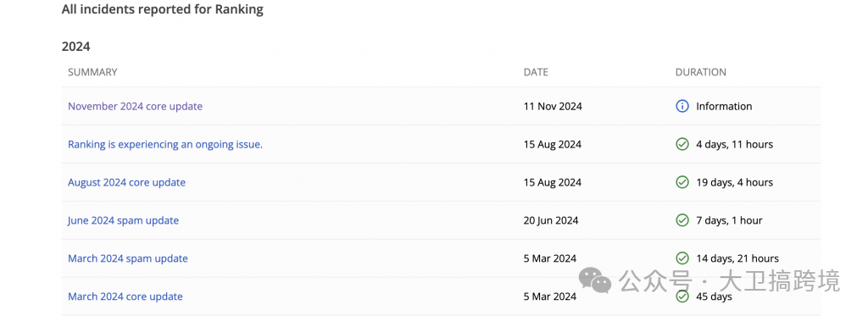Open the August 2024 core update incident
The image size is (868, 316).
click(126, 182)
